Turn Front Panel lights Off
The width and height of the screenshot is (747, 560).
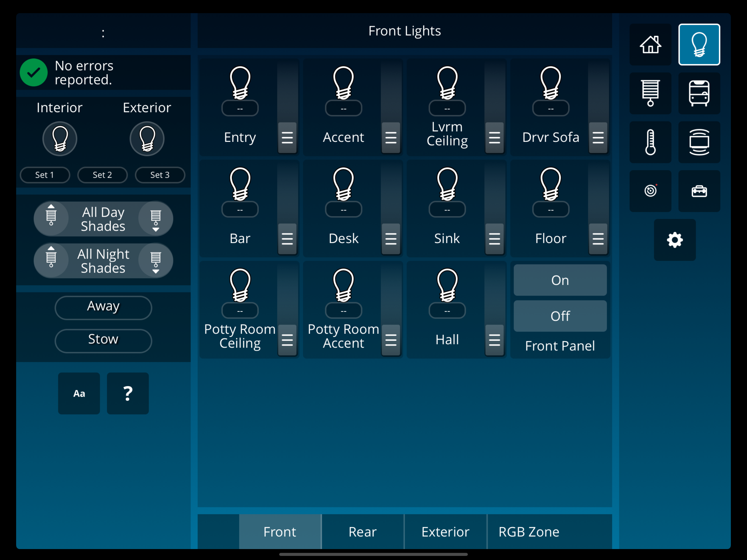click(x=560, y=316)
